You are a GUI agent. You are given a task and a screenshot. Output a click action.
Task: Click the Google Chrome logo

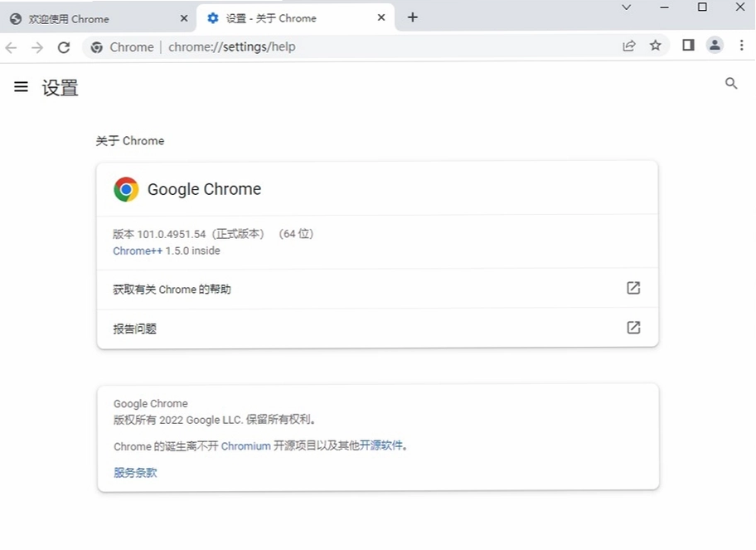[x=126, y=189]
